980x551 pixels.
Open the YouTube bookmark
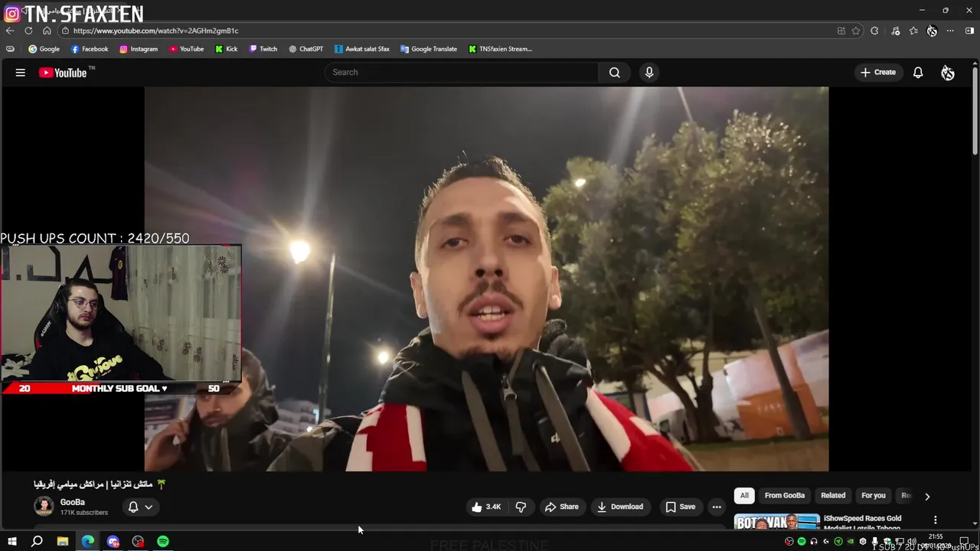tap(186, 49)
